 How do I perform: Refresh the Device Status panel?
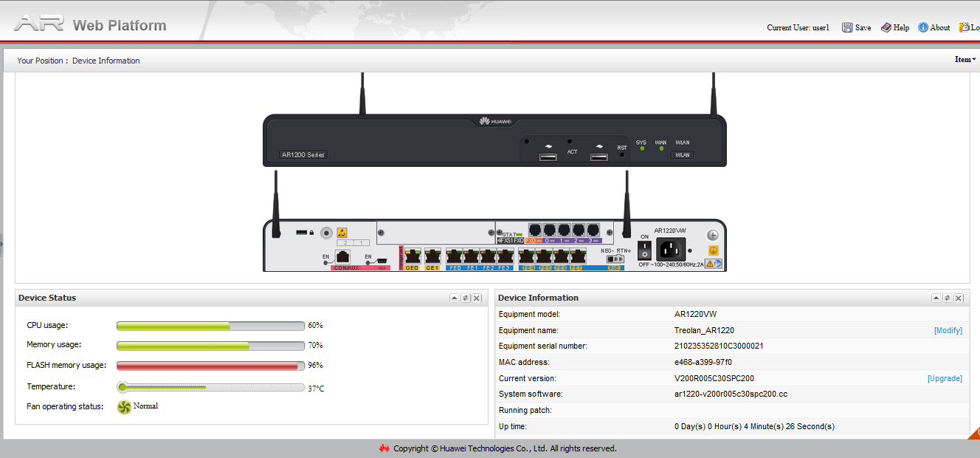(466, 298)
